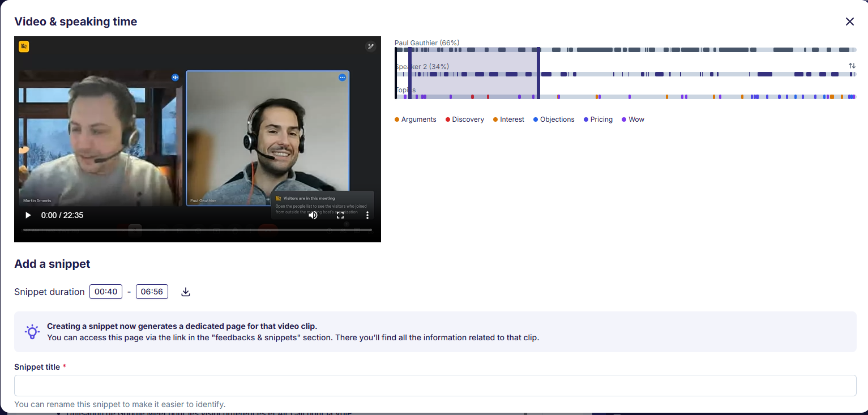This screenshot has height=415, width=868.
Task: Click the Speaker 2 (34%) label
Action: coord(422,67)
